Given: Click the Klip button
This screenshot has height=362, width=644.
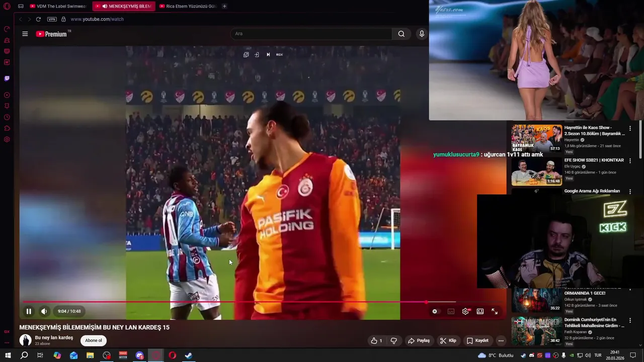Looking at the screenshot, I should pos(448,340).
